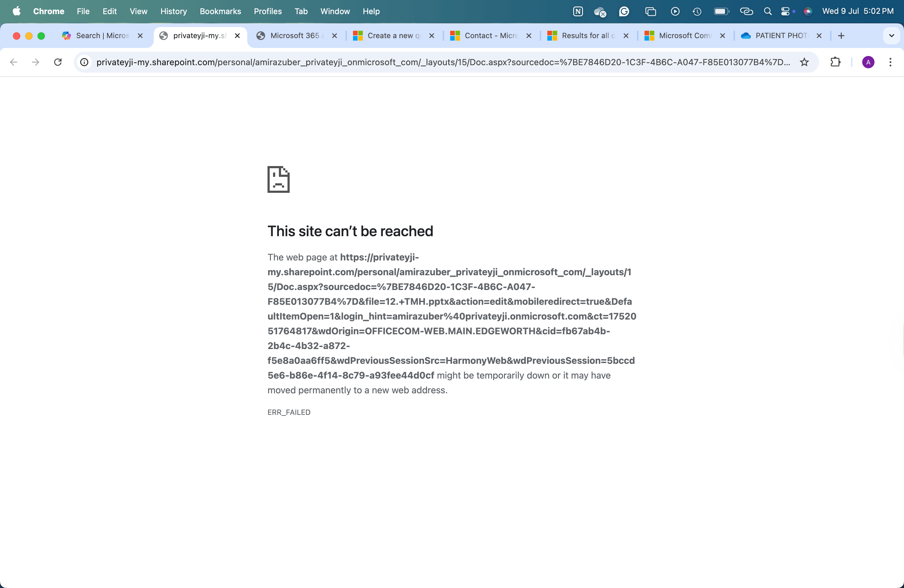The image size is (904, 588).
Task: View site information icon in address bar
Action: click(x=84, y=62)
